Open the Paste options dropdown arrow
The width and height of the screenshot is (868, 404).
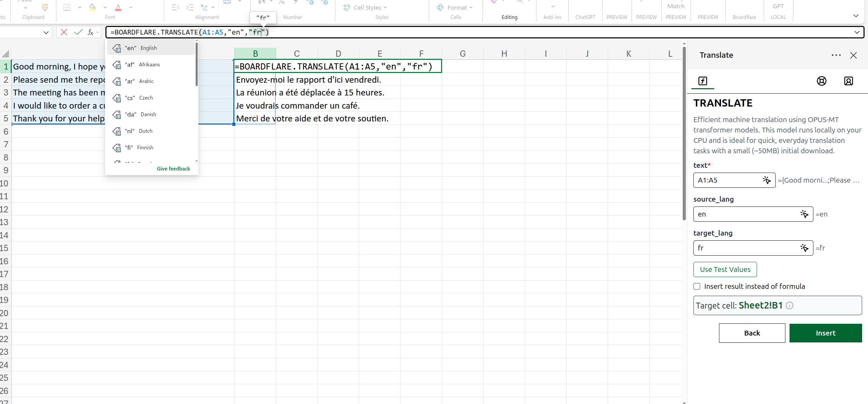click(26, 8)
